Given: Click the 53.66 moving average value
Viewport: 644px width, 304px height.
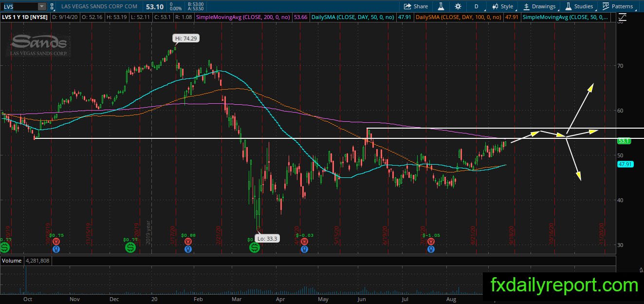Looking at the screenshot, I should (301, 17).
